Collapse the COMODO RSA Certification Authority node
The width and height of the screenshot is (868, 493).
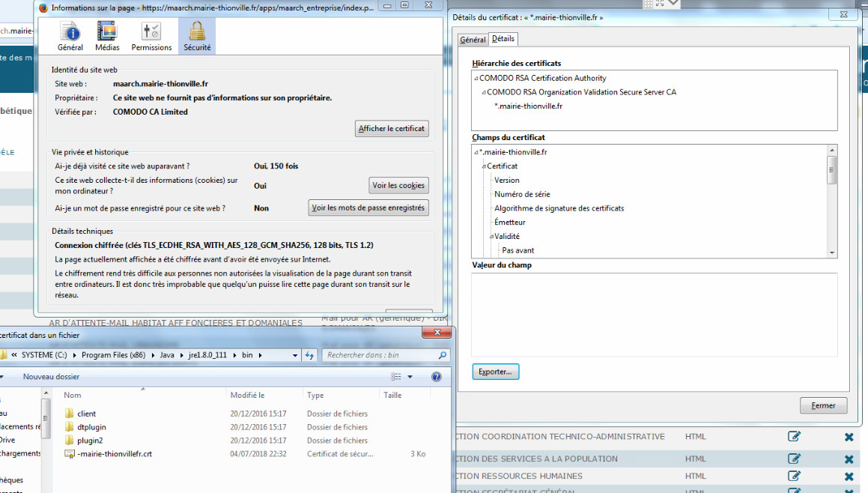click(x=474, y=78)
